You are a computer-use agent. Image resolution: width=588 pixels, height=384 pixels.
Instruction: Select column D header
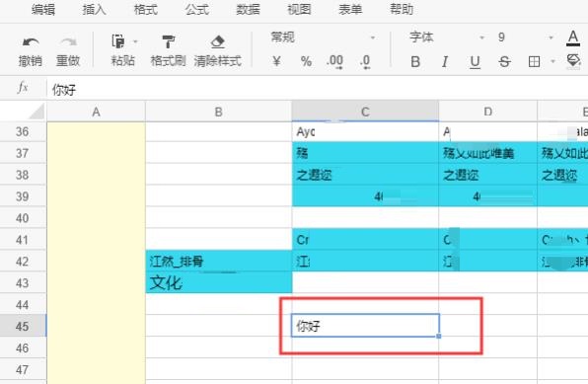(x=488, y=112)
